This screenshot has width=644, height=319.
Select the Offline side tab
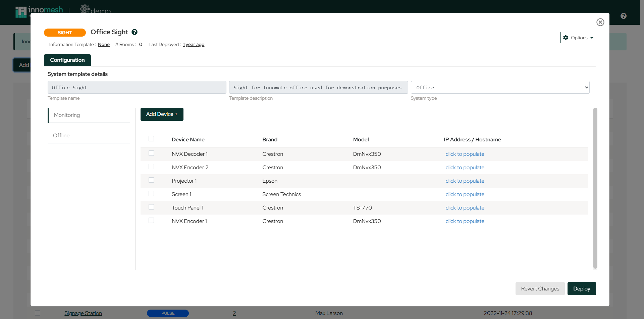click(x=89, y=136)
